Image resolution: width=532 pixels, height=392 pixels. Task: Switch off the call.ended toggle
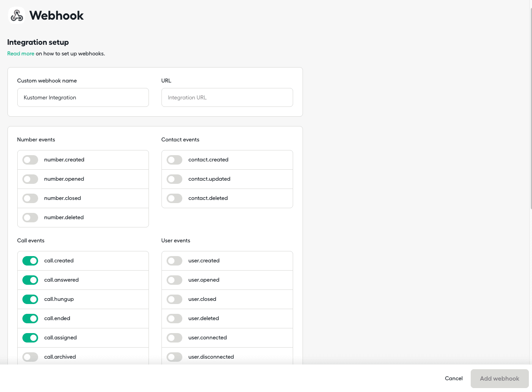click(x=30, y=319)
